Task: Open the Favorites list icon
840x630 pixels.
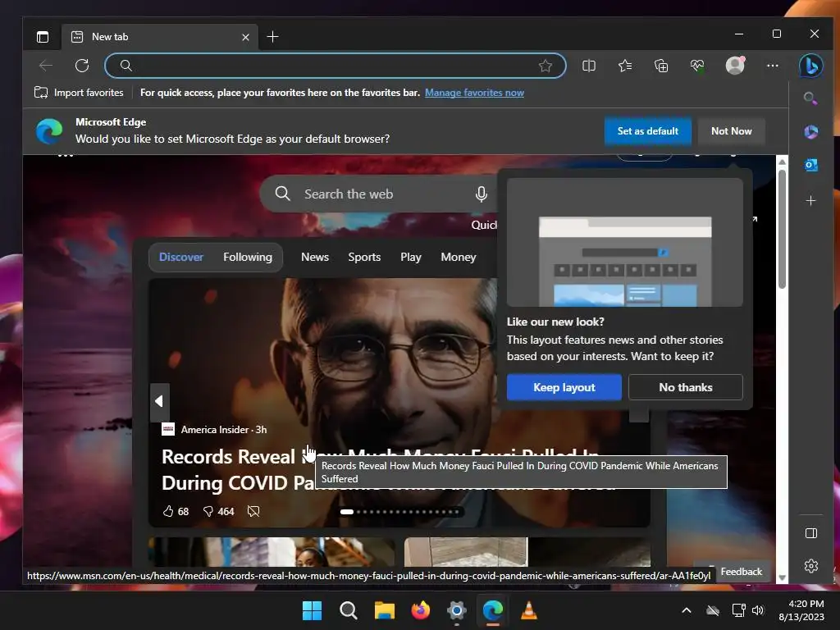Action: point(624,66)
